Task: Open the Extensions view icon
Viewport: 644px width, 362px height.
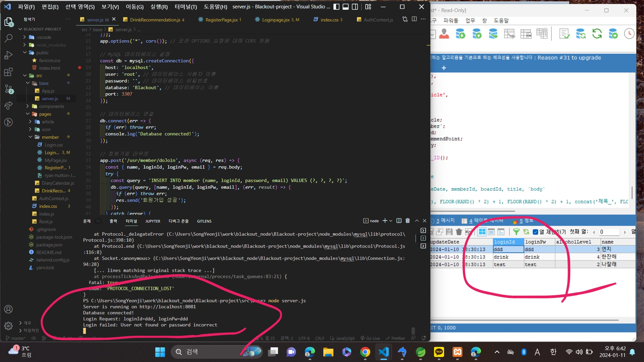Action: [8, 72]
